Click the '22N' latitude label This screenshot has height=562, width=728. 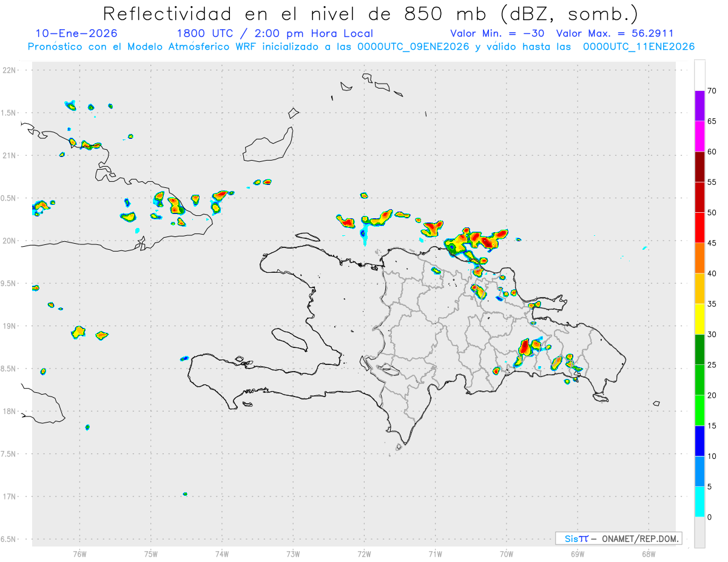click(x=10, y=70)
